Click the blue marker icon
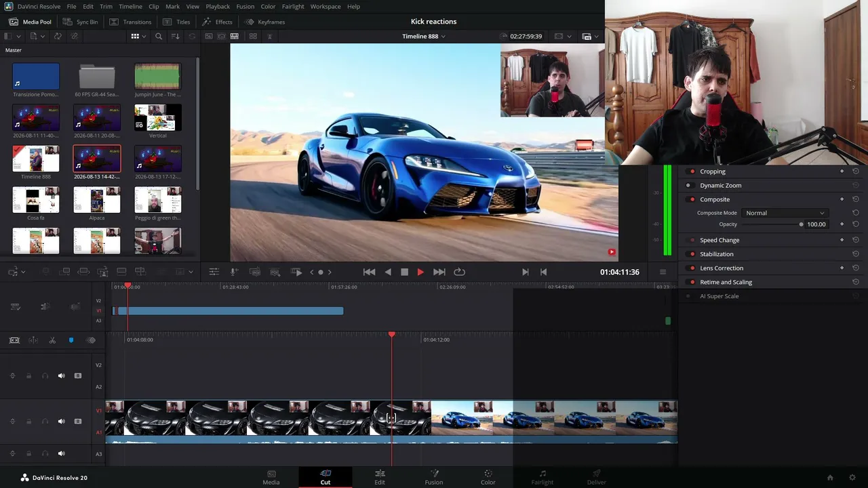868x488 pixels. point(71,340)
